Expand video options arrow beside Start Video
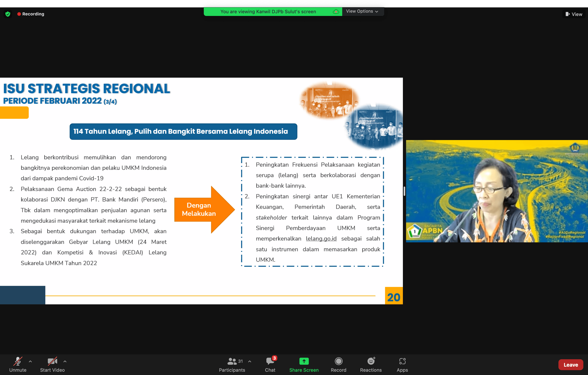This screenshot has height=375, width=588. pos(65,361)
